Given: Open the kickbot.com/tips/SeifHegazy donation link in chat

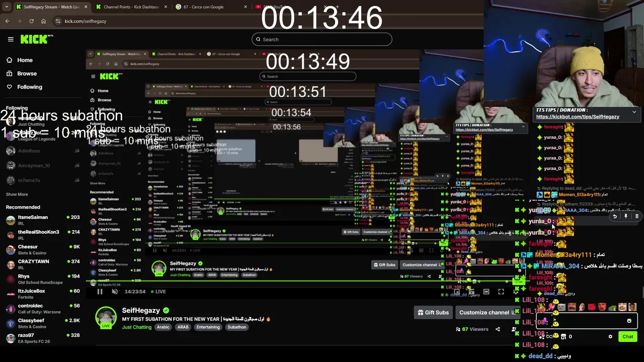Looking at the screenshot, I should pos(578,117).
